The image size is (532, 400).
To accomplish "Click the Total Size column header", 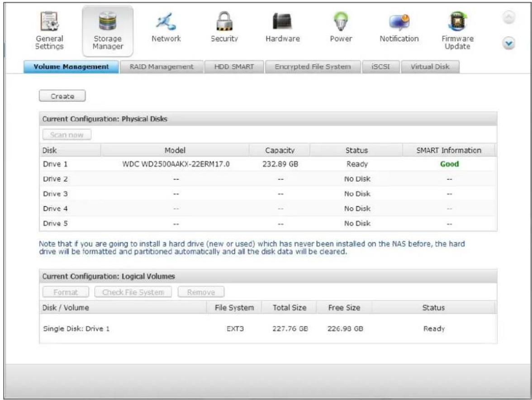I will pos(290,308).
